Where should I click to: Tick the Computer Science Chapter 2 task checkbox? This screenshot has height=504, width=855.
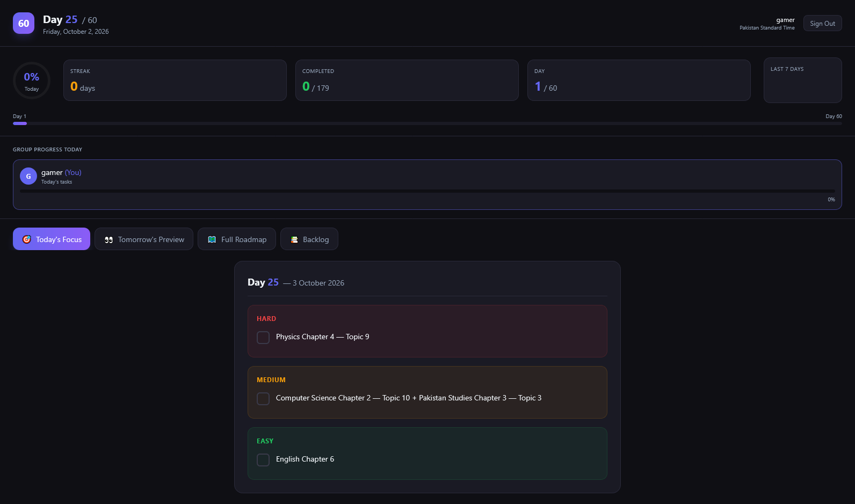tap(263, 399)
